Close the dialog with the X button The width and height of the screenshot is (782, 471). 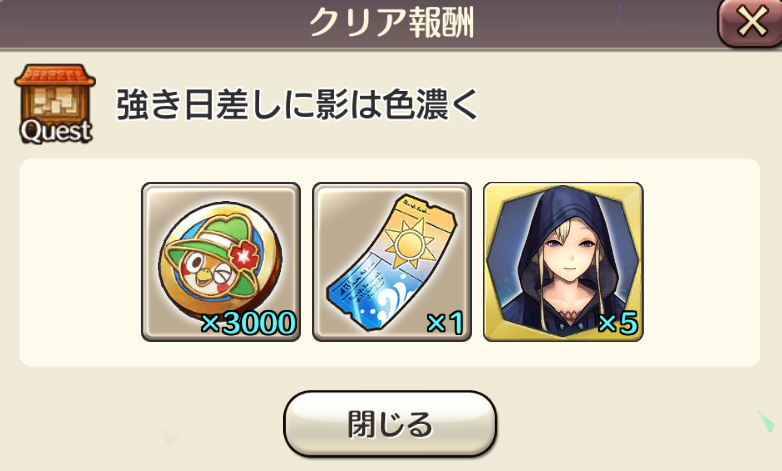(752, 23)
